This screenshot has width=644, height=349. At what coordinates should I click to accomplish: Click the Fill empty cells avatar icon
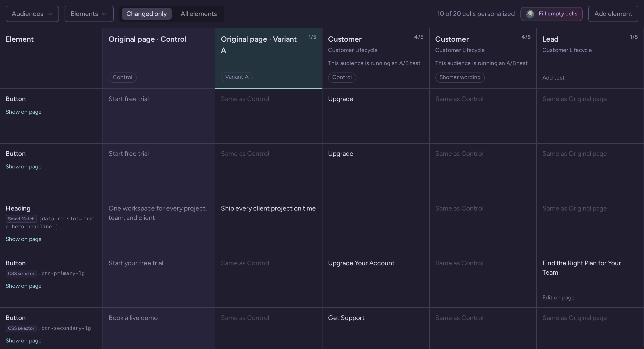click(530, 14)
